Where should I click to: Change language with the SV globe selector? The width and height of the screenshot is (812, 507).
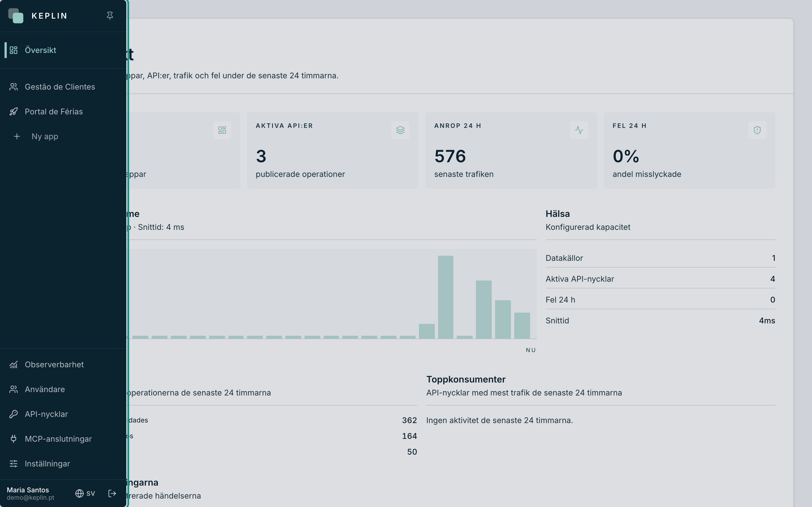85,493
